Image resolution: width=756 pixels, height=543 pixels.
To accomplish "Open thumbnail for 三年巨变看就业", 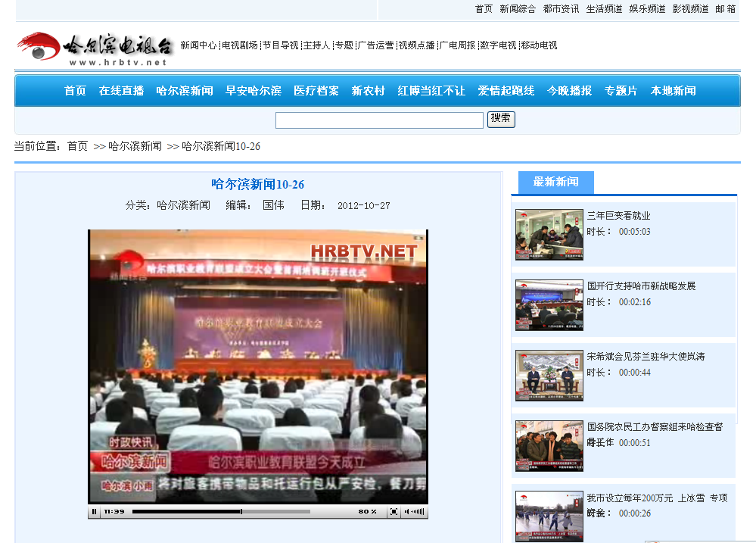I will (x=549, y=235).
